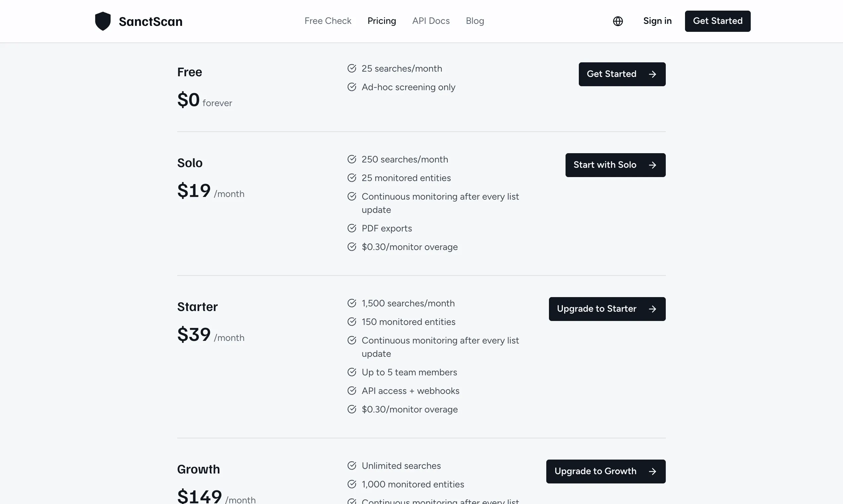
Task: Click the Solo '$0.30/monitor overage' text
Action: [410, 247]
